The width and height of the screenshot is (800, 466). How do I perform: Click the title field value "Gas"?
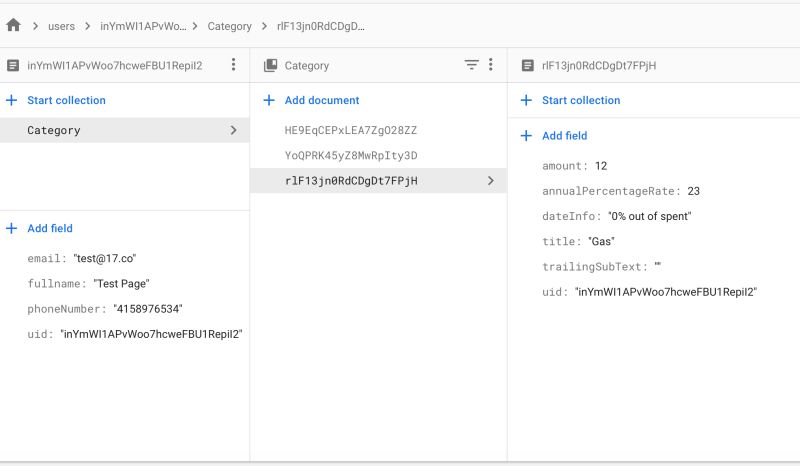tap(601, 242)
